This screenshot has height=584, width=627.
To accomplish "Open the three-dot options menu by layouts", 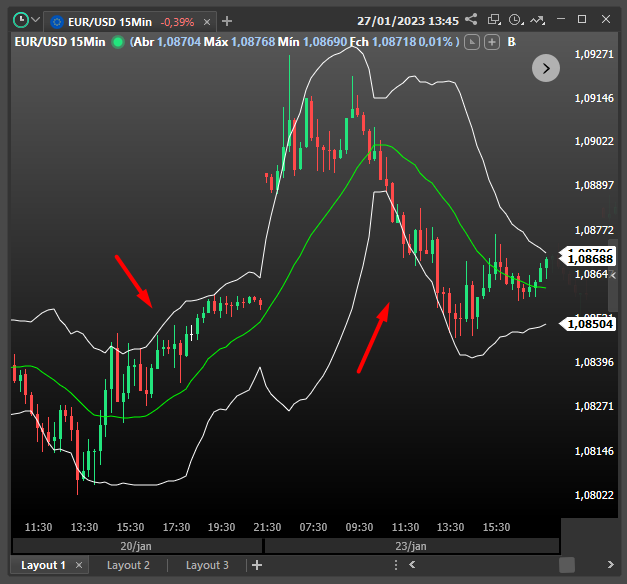I will [x=397, y=566].
